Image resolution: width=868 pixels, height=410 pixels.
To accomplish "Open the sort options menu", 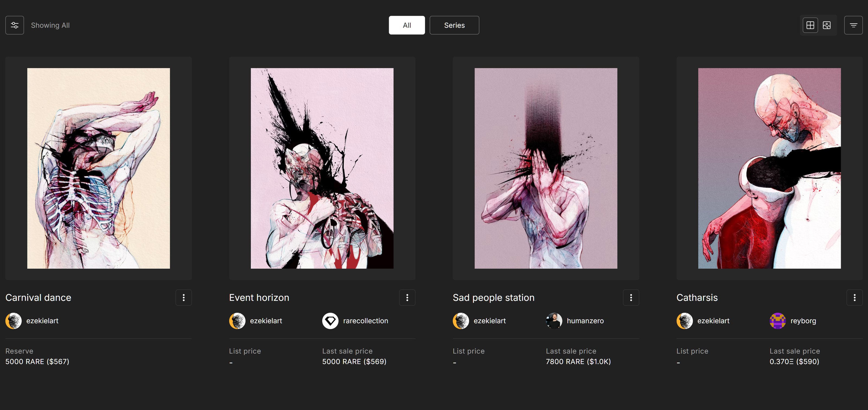I will pos(853,25).
